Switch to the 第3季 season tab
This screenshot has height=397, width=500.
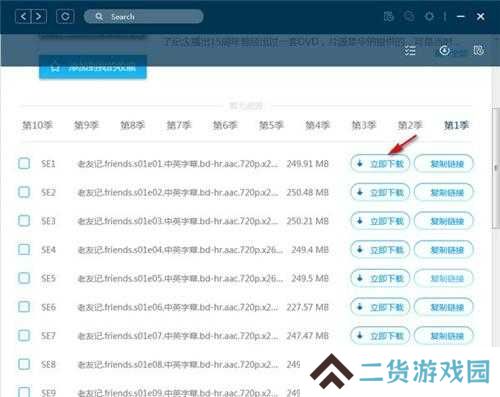364,125
